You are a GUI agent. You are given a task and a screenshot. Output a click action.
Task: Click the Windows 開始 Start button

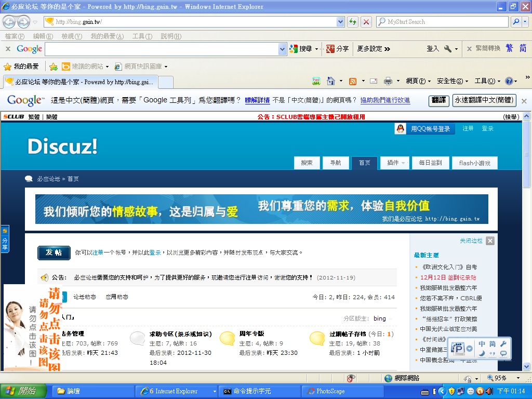pos(23,391)
